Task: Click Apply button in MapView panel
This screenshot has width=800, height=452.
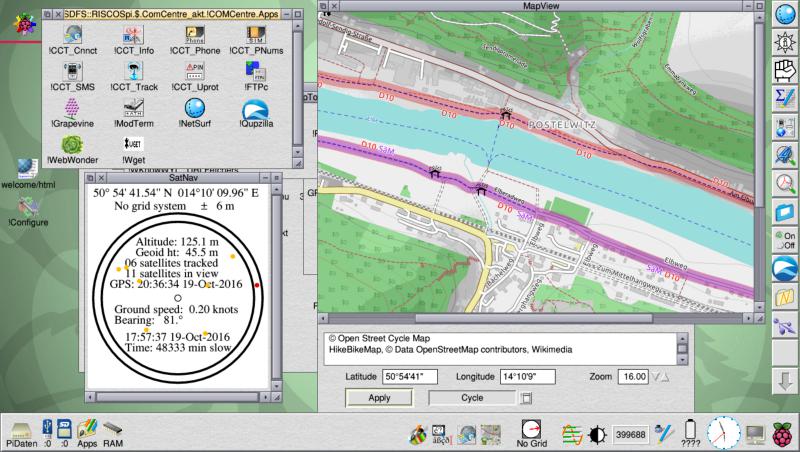Action: coord(379,397)
